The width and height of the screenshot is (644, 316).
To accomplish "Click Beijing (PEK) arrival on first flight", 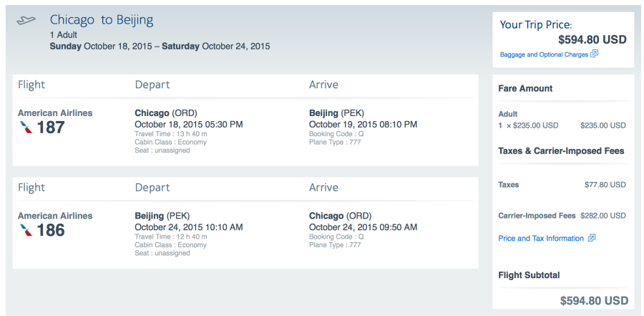I will click(336, 113).
